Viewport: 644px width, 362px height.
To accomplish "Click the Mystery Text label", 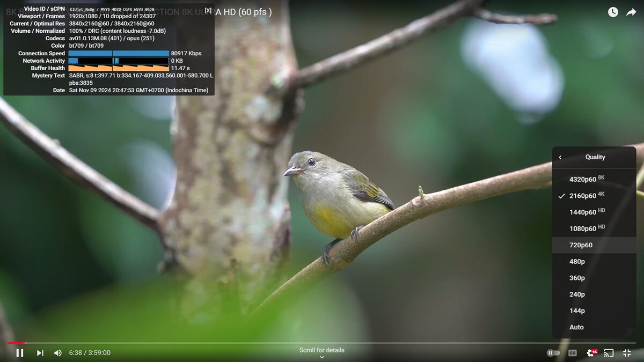I will click(48, 76).
